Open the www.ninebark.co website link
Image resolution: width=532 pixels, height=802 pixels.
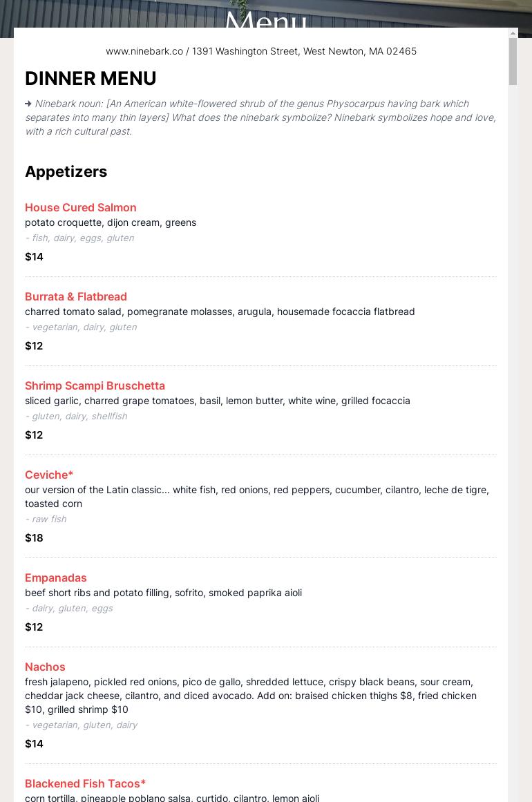click(144, 51)
